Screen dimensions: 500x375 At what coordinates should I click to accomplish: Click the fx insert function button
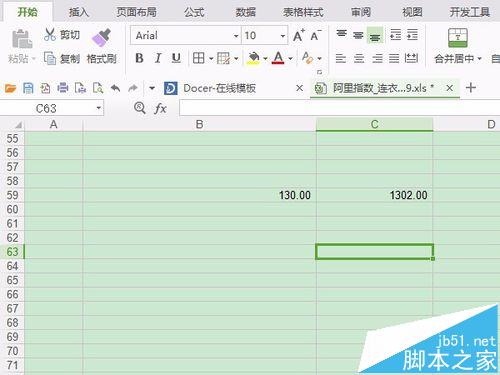click(x=160, y=108)
